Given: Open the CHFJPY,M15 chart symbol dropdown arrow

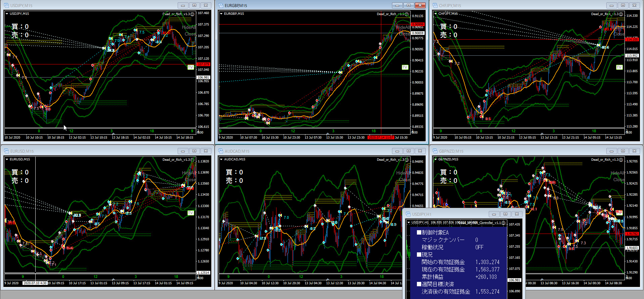Looking at the screenshot, I should (x=435, y=14).
